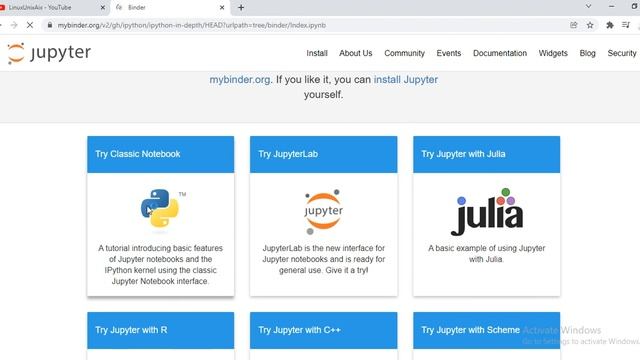640x360 pixels.
Task: Click the Try Jupyter with C++ header
Action: [323, 330]
